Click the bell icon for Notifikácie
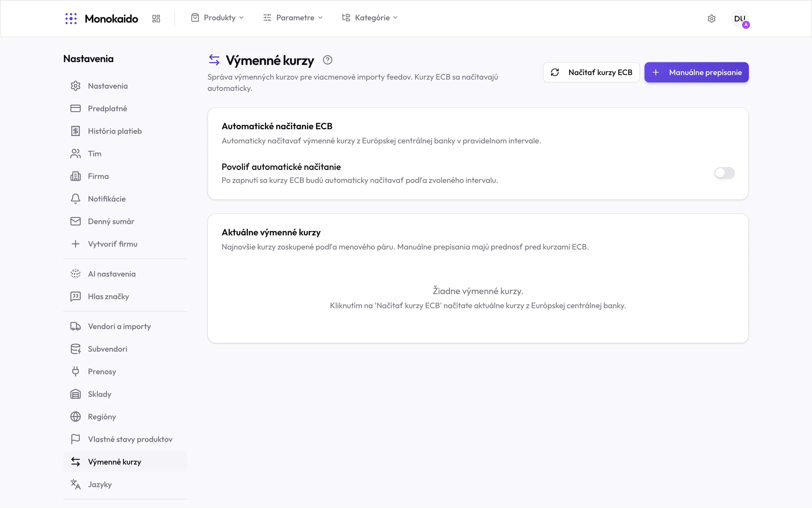The height and width of the screenshot is (508, 812). click(x=76, y=199)
